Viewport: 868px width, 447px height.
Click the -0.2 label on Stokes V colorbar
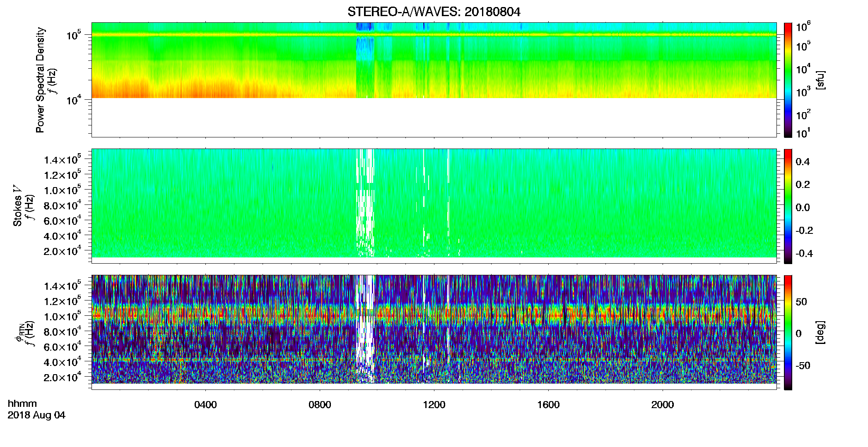(x=804, y=231)
